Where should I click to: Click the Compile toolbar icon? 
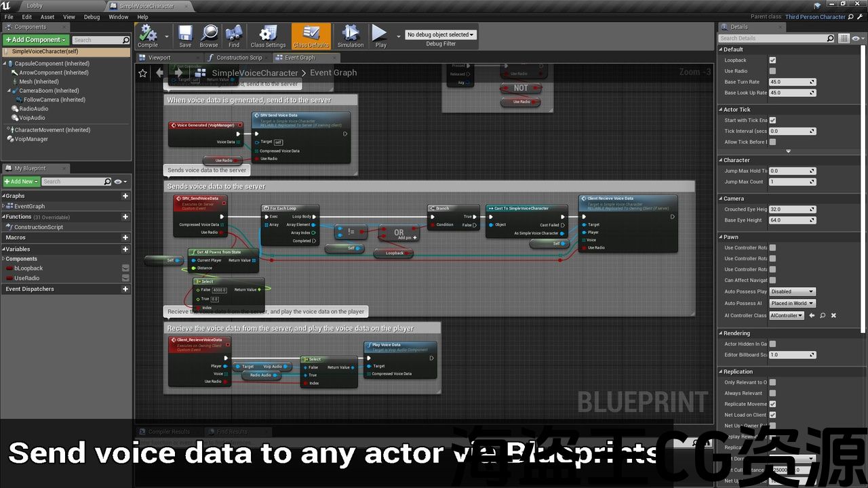point(148,35)
